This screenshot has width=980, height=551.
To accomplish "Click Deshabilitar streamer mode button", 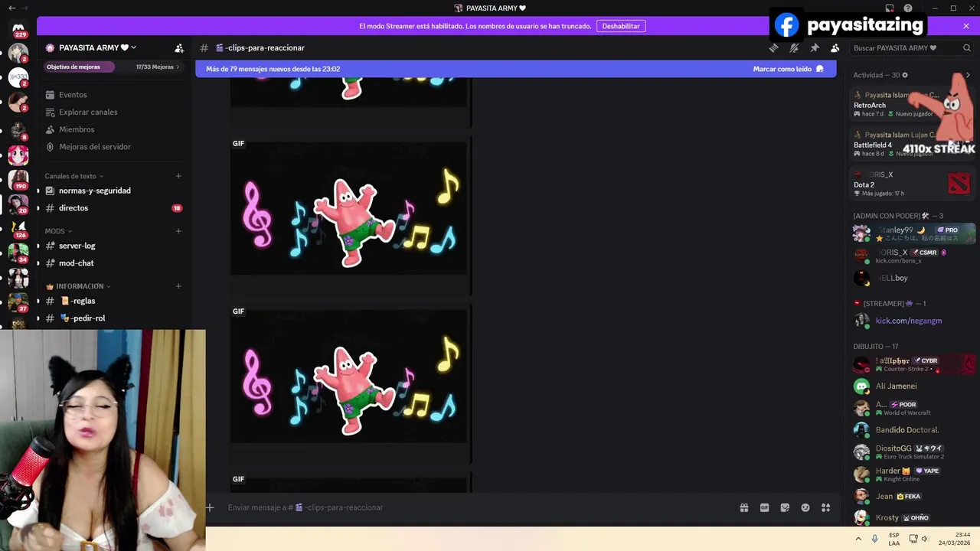I will [620, 26].
